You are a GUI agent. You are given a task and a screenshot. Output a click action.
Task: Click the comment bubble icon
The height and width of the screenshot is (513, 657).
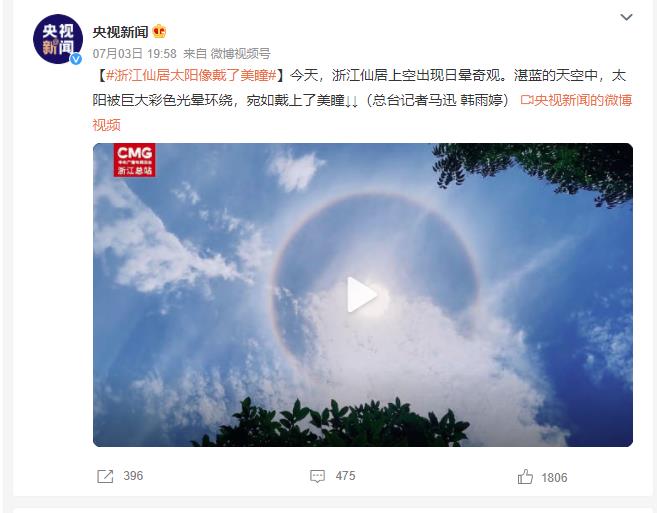(x=317, y=476)
